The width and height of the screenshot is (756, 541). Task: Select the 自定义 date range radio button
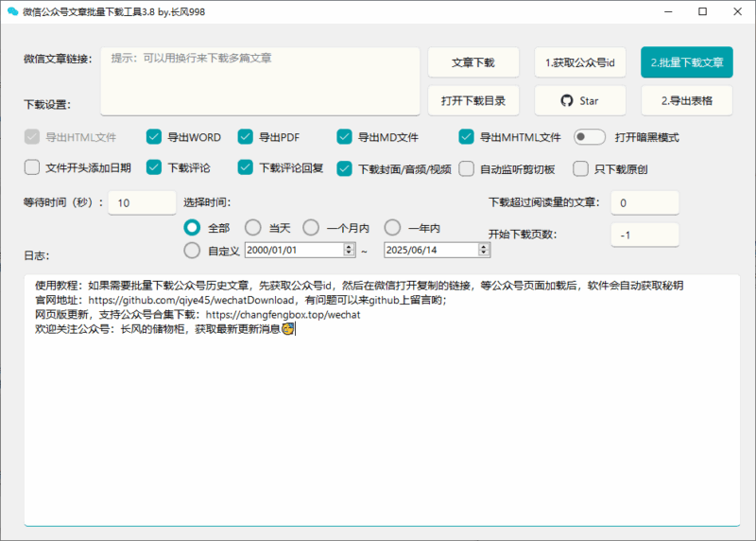tap(192, 250)
